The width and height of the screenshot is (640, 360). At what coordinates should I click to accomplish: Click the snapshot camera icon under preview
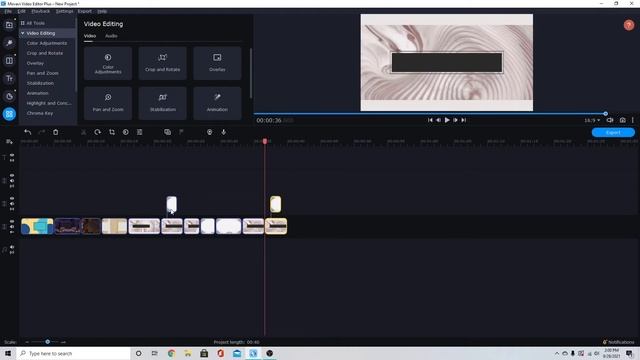click(x=622, y=120)
